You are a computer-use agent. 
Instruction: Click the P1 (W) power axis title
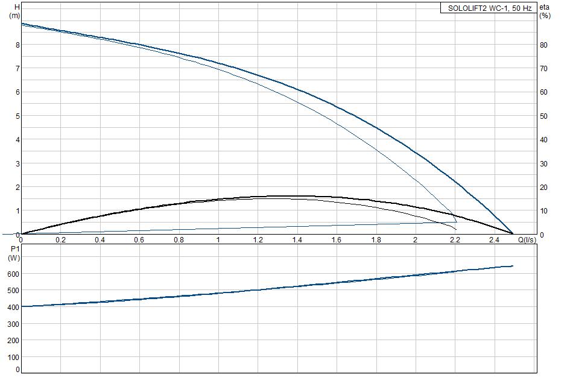pyautogui.click(x=14, y=253)
